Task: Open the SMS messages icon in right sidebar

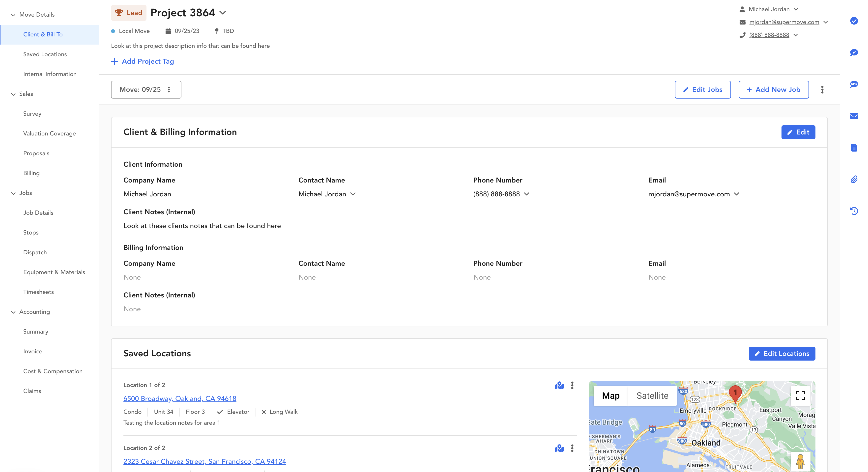Action: [x=854, y=84]
